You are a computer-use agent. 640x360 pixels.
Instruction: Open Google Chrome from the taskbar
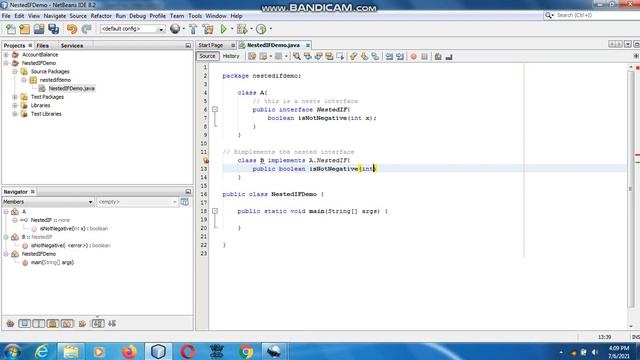246,351
